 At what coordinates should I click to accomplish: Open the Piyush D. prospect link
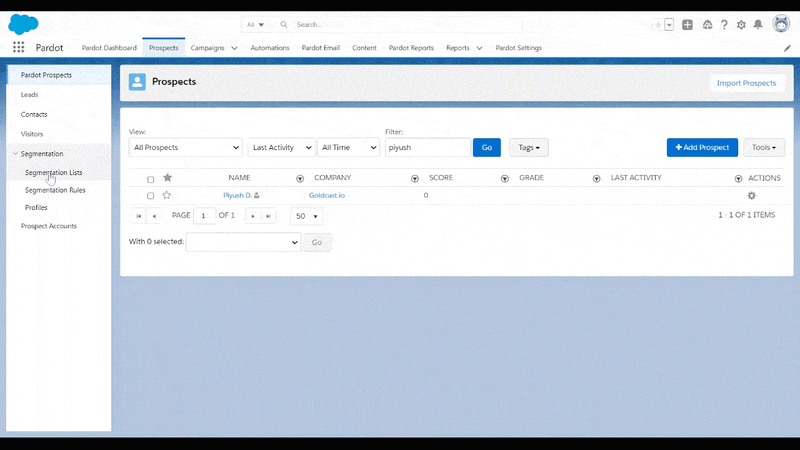(x=237, y=195)
